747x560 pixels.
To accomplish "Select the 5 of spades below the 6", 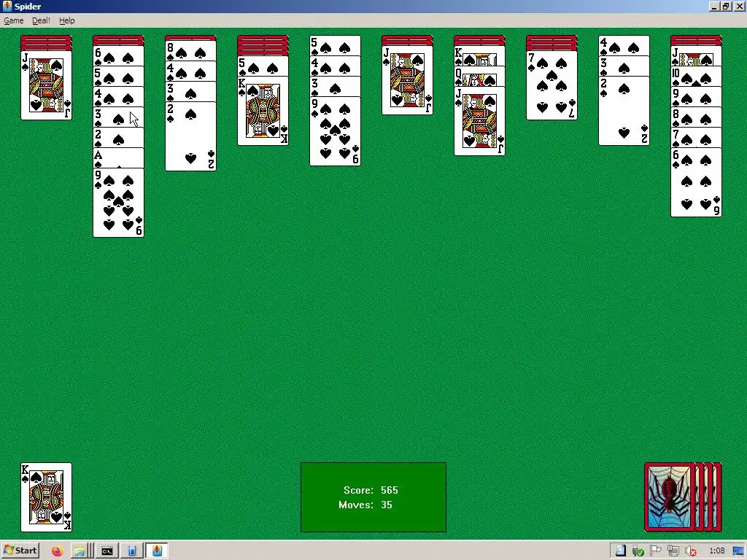I will [118, 76].
